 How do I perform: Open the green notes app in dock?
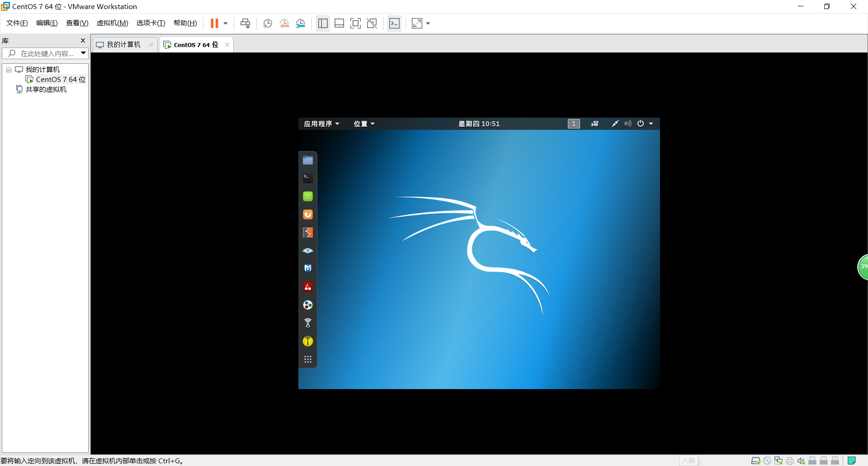pyautogui.click(x=308, y=196)
